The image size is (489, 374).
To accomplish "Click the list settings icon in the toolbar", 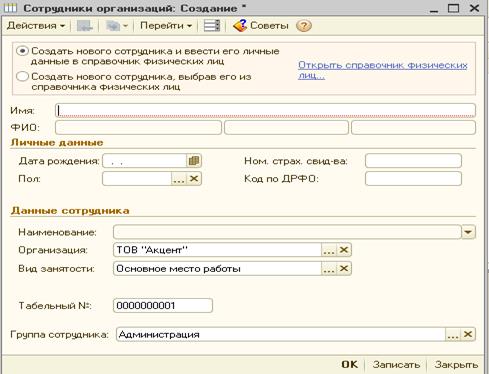I will [212, 26].
